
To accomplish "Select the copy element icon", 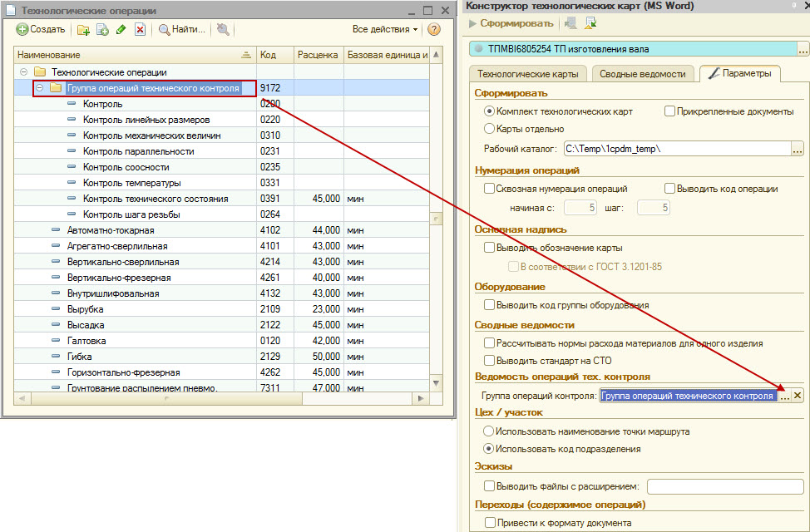I will pos(102,29).
